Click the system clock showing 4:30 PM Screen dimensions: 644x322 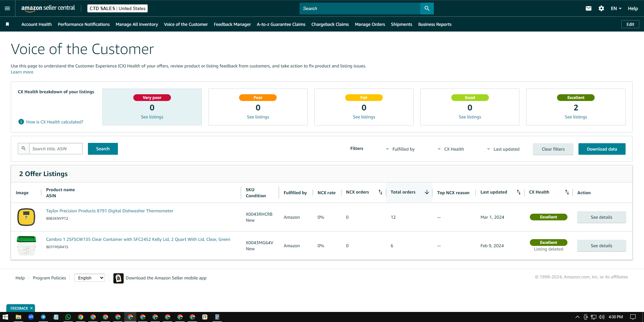point(615,317)
